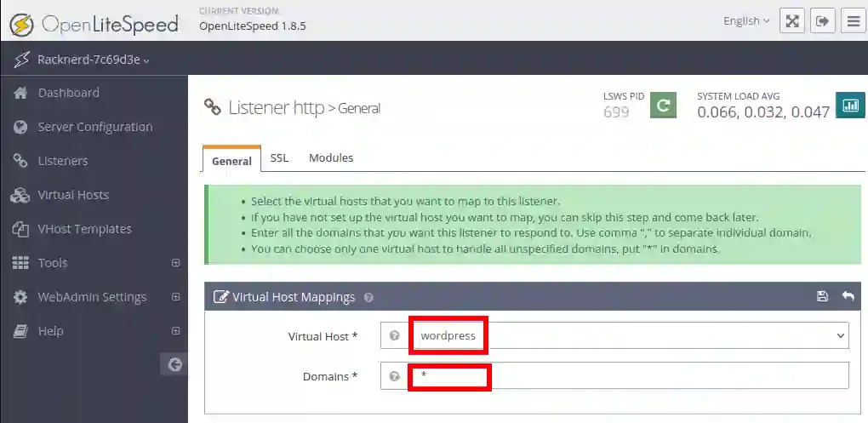Click the back arrow icon in mappings header
The width and height of the screenshot is (868, 423).
tap(848, 296)
